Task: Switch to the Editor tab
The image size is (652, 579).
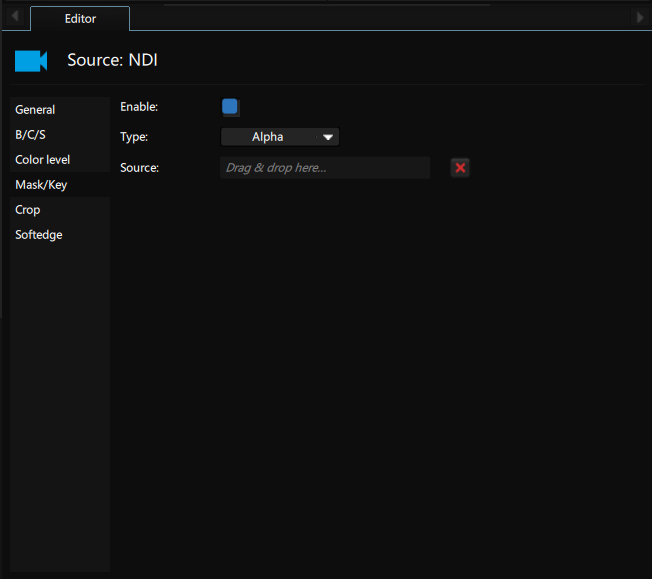Action: 80,19
